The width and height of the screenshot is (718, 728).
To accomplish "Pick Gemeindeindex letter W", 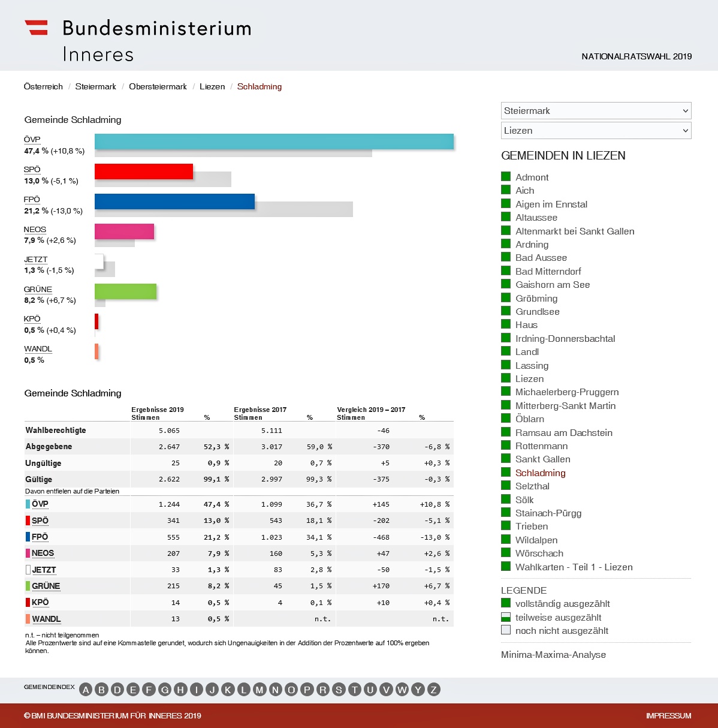I will 402,690.
